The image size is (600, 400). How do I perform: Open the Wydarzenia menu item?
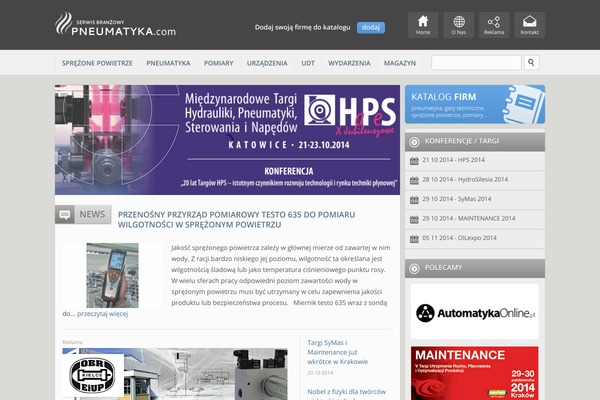click(349, 63)
